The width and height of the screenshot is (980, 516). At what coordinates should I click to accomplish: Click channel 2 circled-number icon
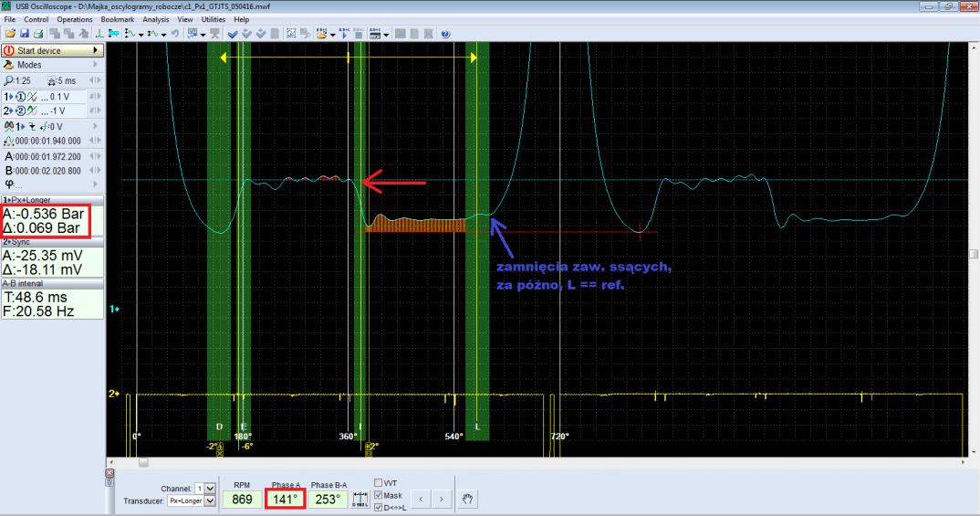point(21,111)
